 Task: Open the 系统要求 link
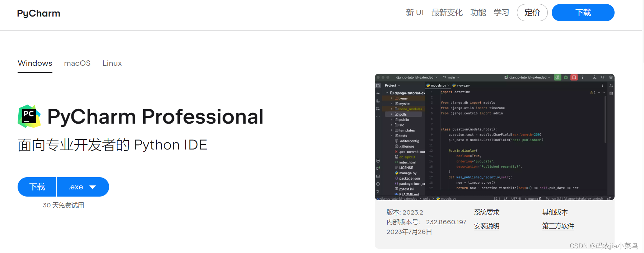point(486,212)
